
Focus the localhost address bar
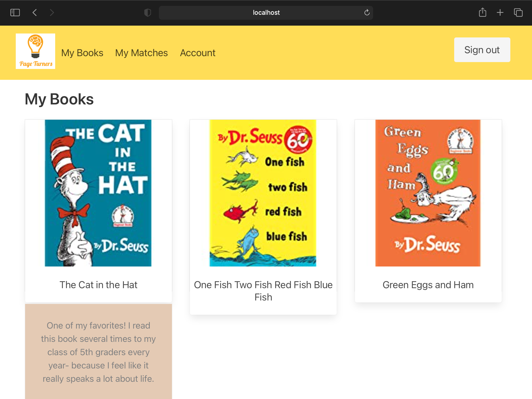click(x=266, y=13)
